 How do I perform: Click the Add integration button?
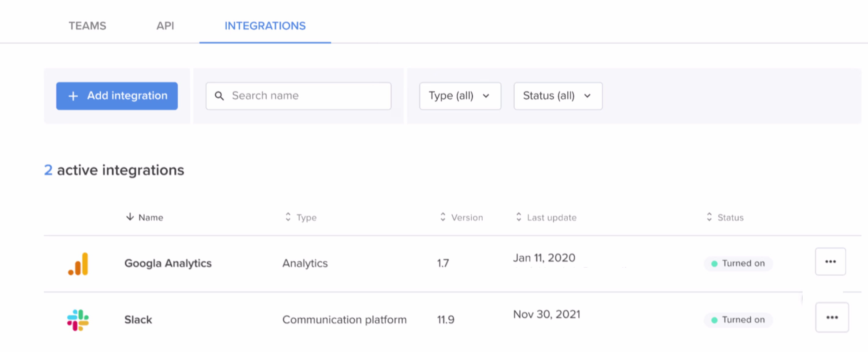tap(117, 96)
